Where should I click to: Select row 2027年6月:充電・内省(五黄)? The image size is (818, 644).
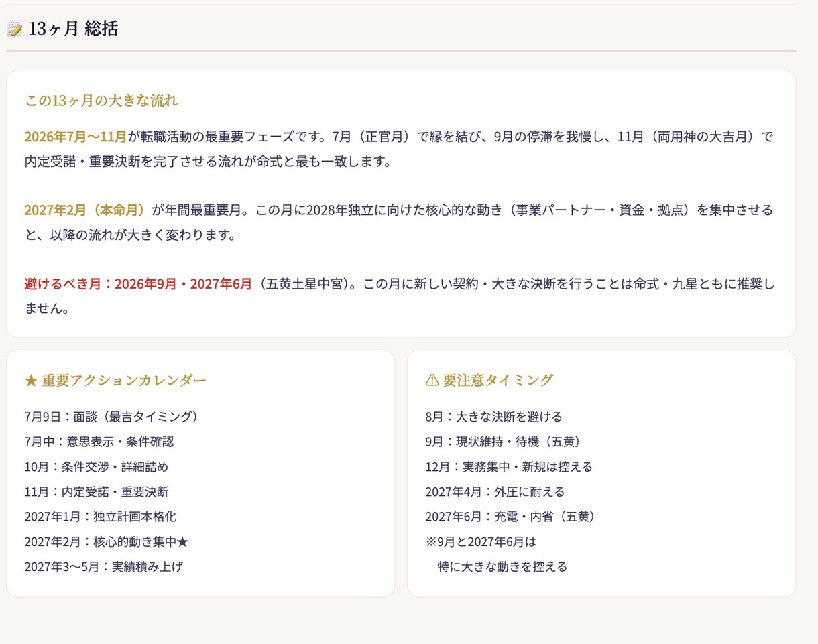click(513, 517)
